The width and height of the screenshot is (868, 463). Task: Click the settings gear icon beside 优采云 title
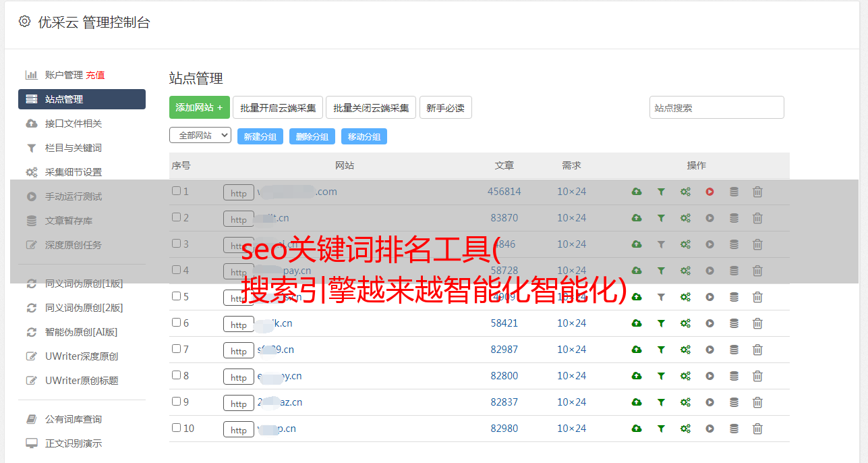[x=24, y=22]
